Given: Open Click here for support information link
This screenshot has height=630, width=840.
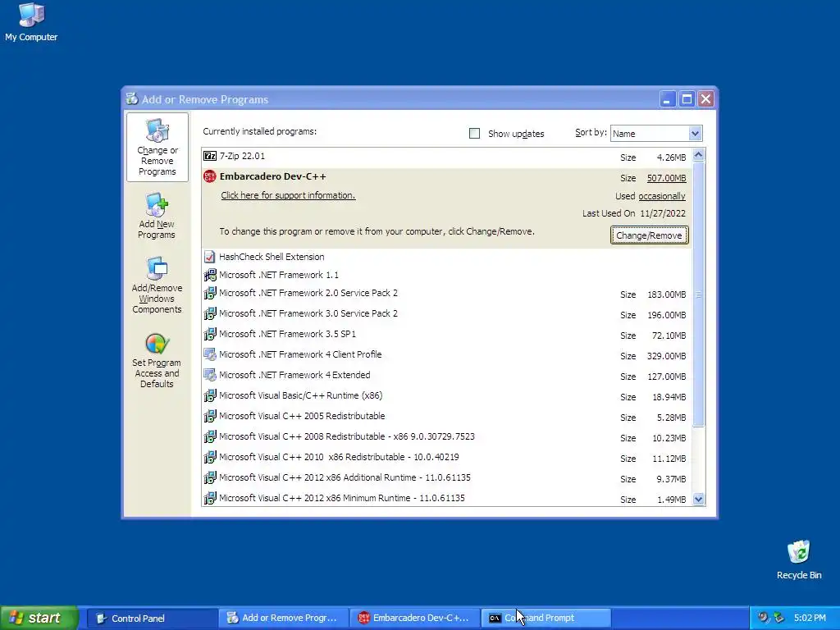Looking at the screenshot, I should pos(288,195).
